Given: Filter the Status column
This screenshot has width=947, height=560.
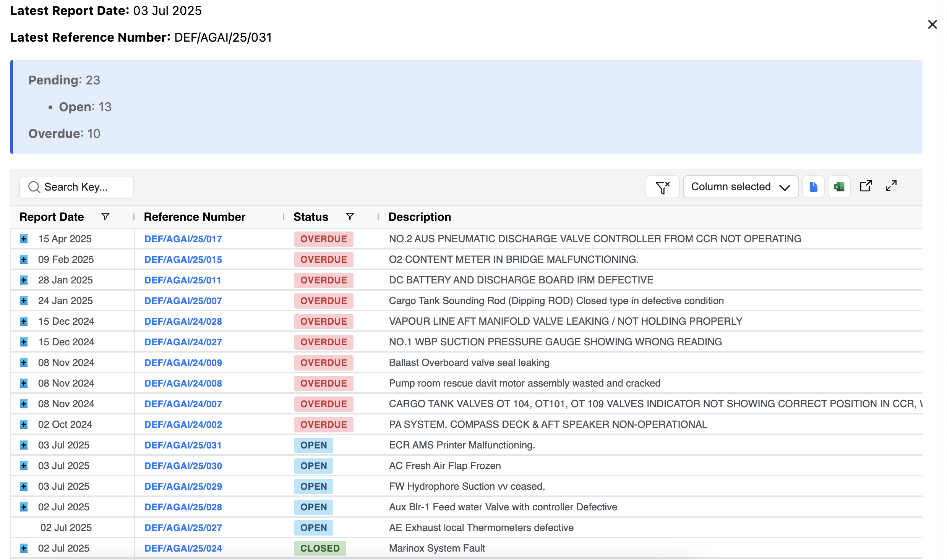Looking at the screenshot, I should 350,217.
